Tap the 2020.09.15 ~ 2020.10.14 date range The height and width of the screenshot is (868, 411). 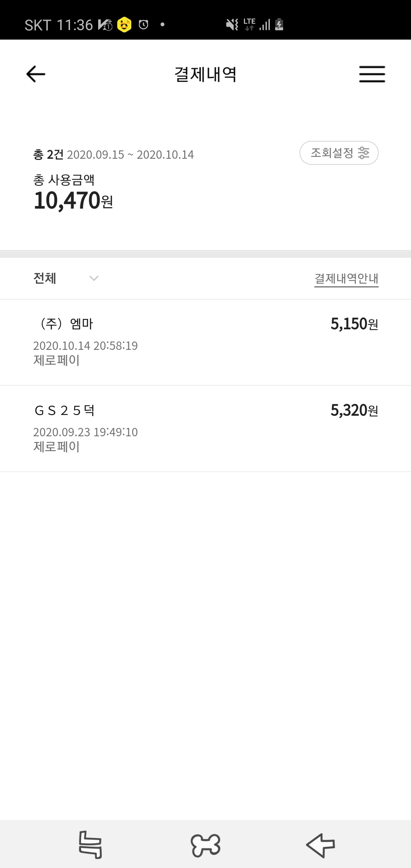click(130, 155)
